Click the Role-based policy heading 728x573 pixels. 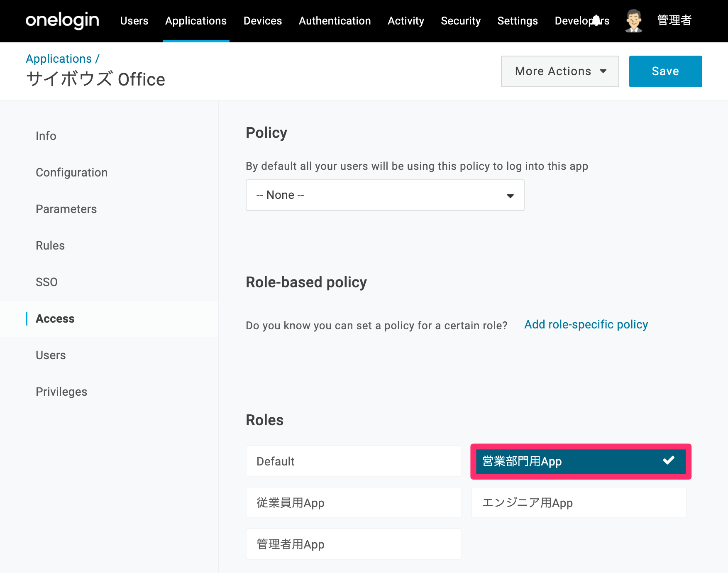pos(306,282)
